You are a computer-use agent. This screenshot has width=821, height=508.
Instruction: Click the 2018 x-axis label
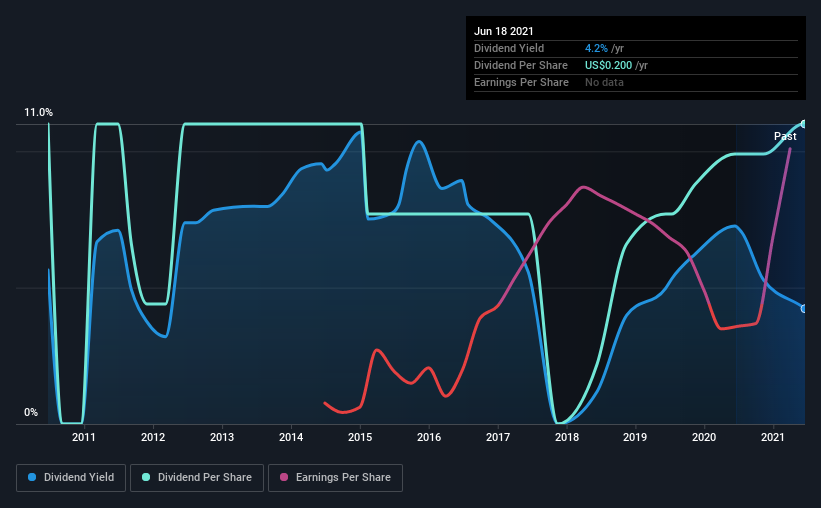click(x=567, y=437)
